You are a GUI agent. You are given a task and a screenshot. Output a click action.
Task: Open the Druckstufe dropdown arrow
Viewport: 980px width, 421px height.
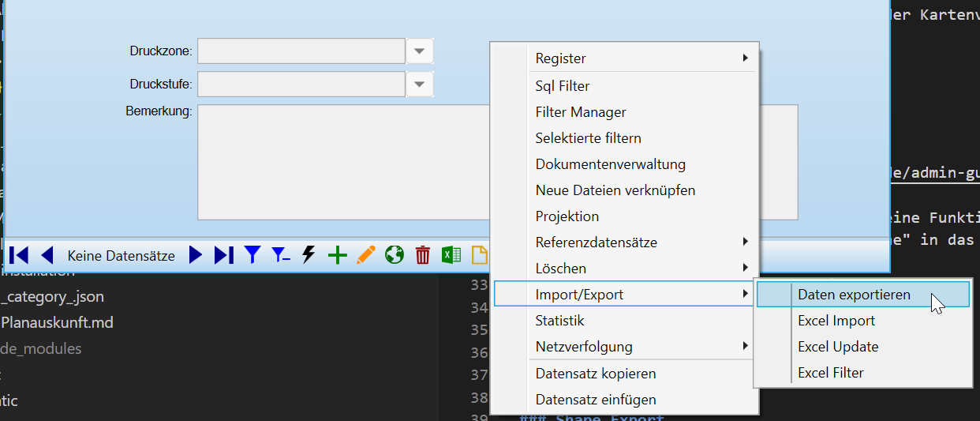click(420, 85)
